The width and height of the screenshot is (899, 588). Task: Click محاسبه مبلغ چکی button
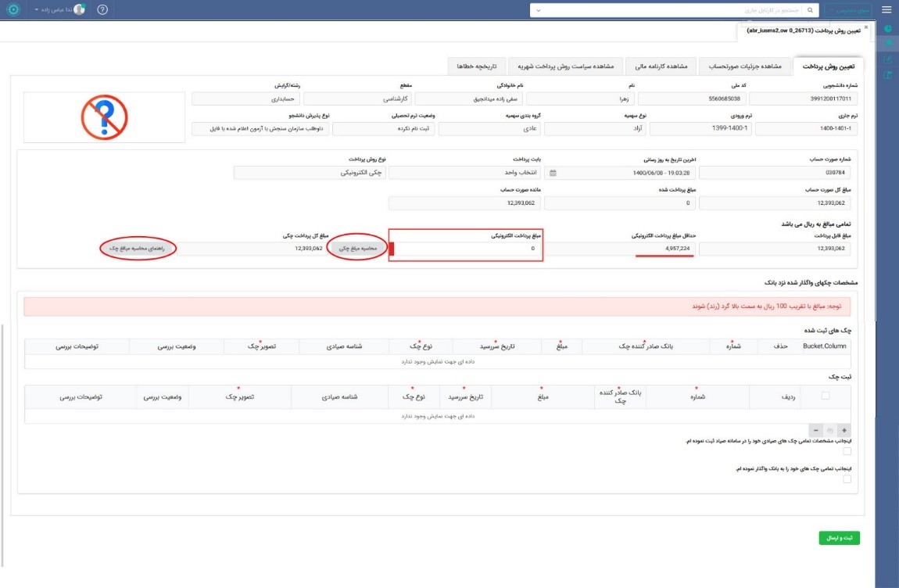(x=357, y=249)
